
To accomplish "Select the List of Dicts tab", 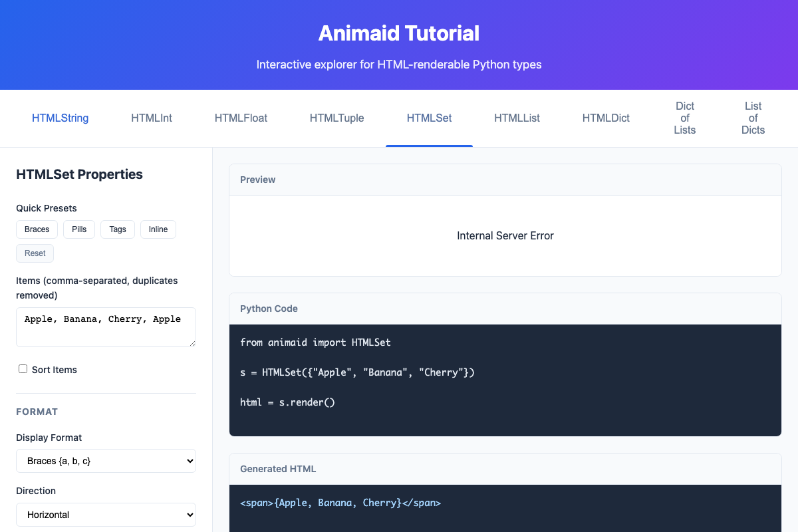I will tap(753, 118).
